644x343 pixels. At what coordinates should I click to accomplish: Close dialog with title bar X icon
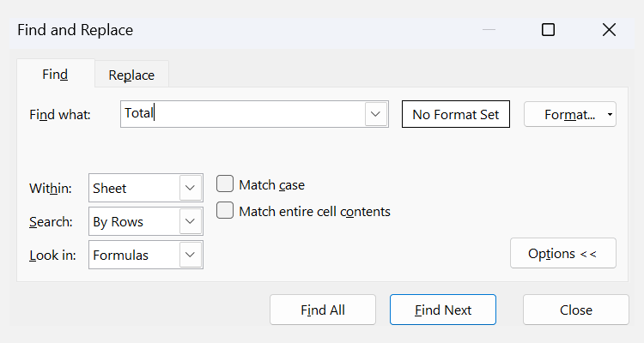pos(609,30)
